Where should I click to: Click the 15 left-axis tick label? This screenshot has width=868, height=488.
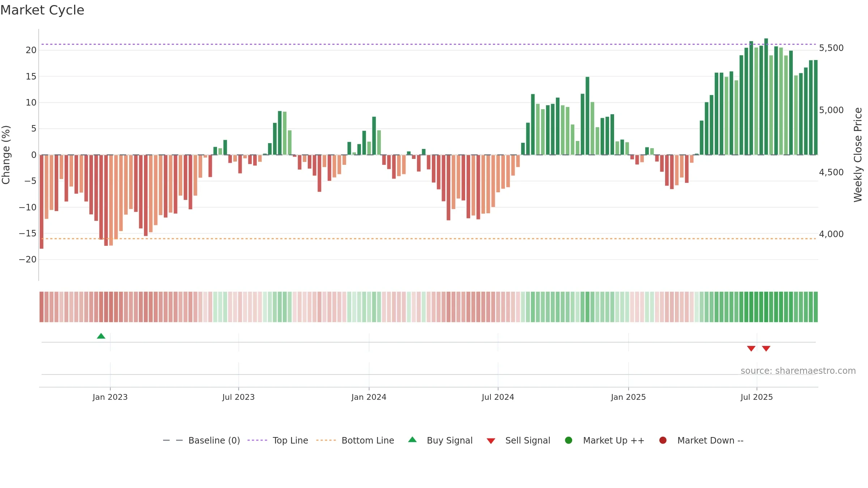point(31,77)
